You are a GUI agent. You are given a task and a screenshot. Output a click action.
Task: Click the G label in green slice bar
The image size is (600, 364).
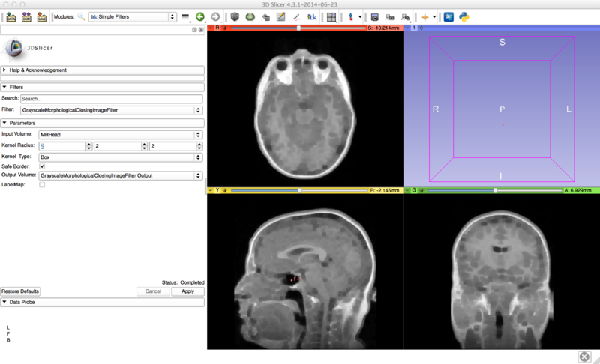[x=414, y=190]
